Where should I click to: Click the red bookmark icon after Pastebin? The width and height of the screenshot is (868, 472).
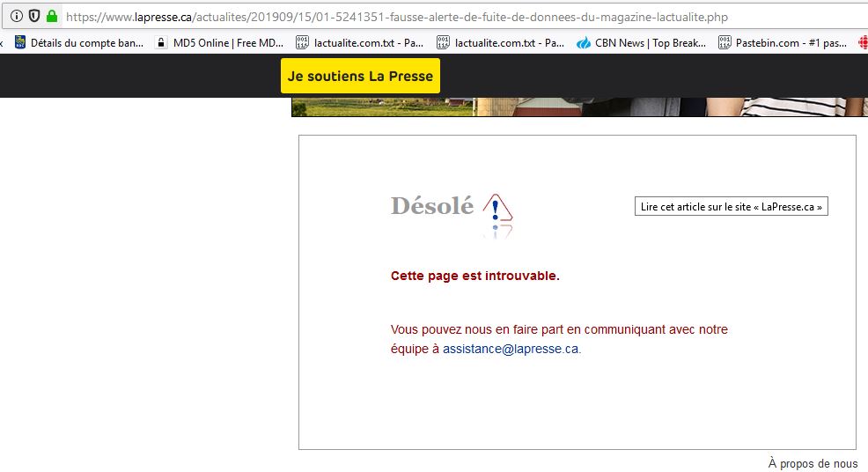pos(861,42)
